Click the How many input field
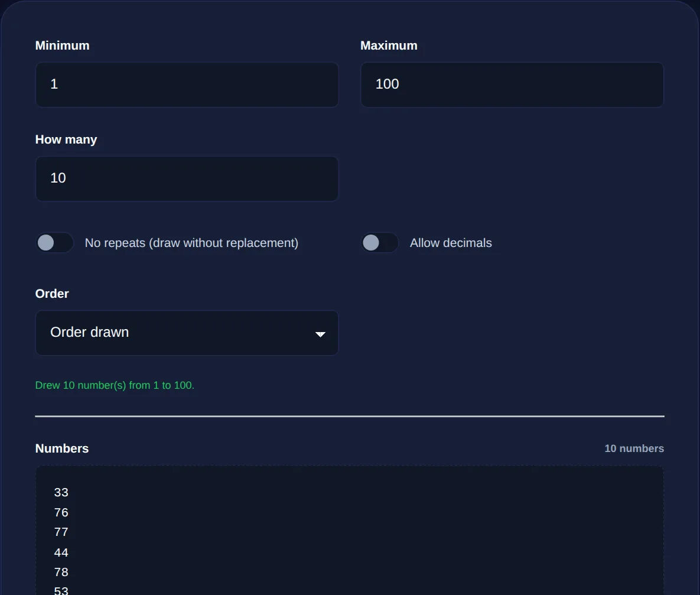The height and width of the screenshot is (595, 700). 187,178
